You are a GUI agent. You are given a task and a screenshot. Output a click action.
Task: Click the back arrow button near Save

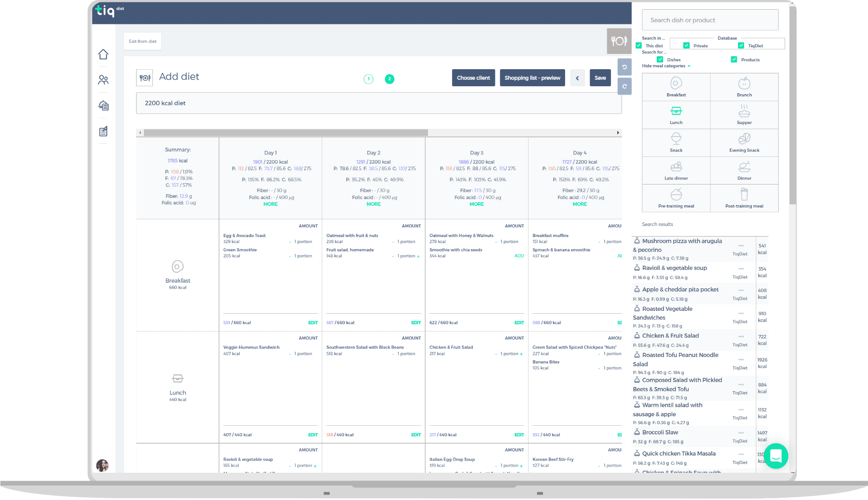pyautogui.click(x=577, y=78)
